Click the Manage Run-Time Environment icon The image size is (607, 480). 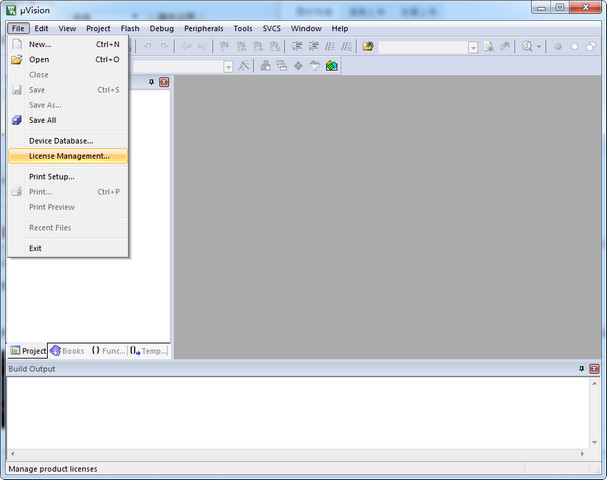[x=298, y=66]
